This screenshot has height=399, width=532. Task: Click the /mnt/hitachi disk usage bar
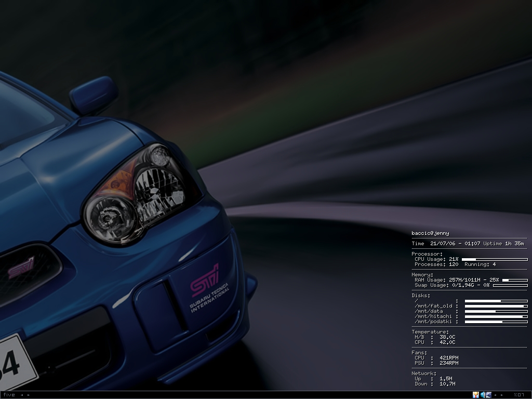(496, 316)
